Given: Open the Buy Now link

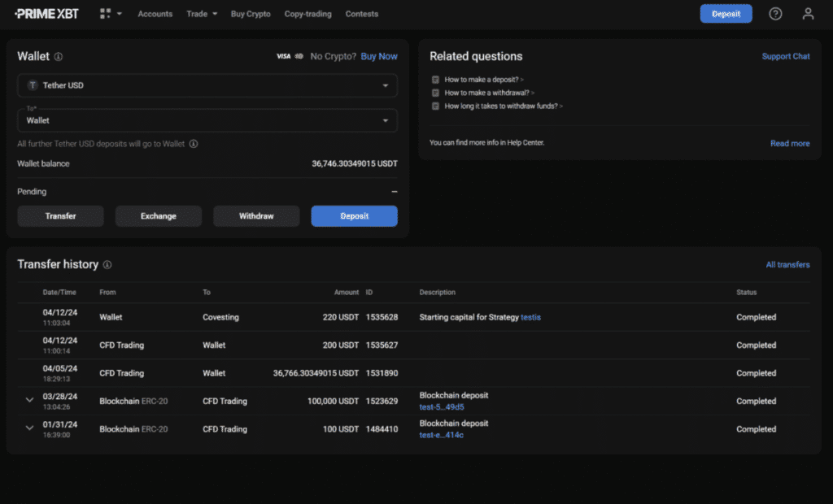Looking at the screenshot, I should (x=379, y=57).
